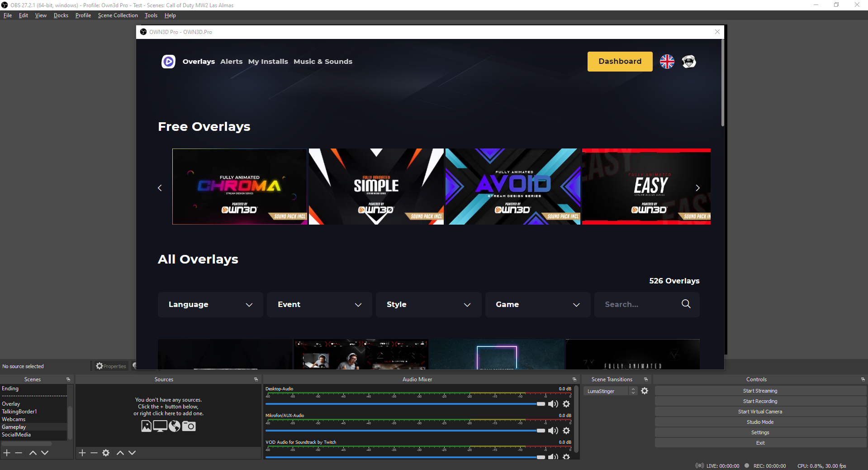Start the Virtual Camera
This screenshot has height=470, width=868.
click(x=760, y=412)
